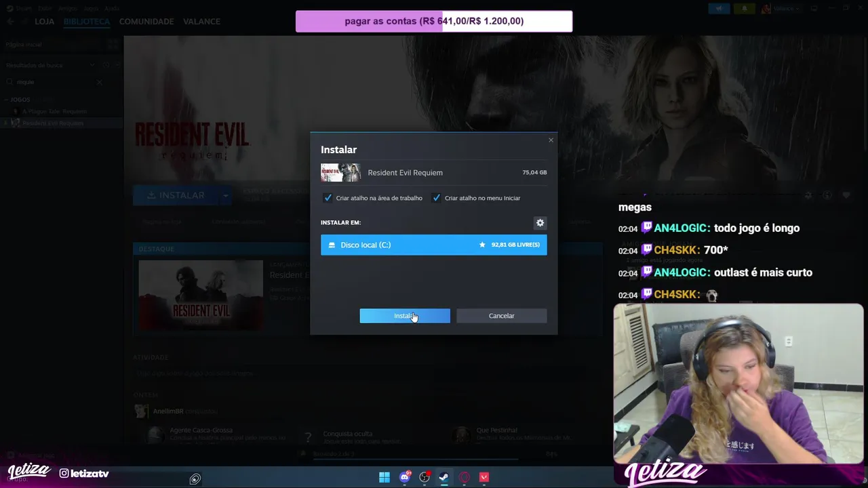This screenshot has height=488, width=868.
Task: Clear the library search with X
Action: (99, 82)
